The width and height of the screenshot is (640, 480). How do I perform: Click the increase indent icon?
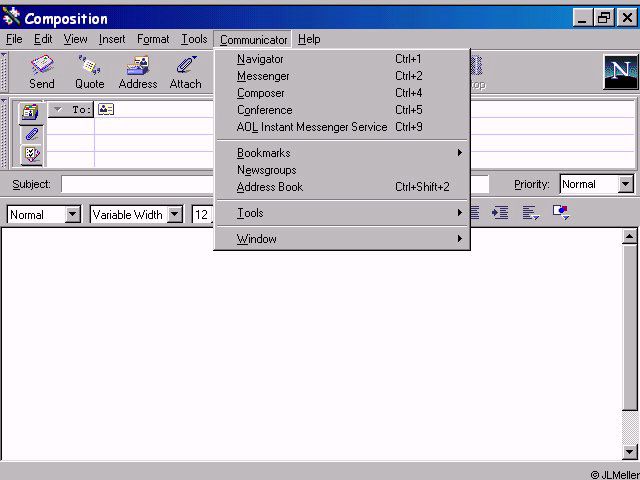pyautogui.click(x=500, y=213)
